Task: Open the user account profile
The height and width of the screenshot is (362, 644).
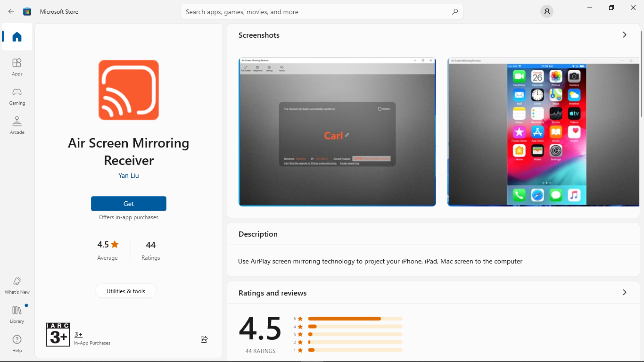Action: (x=547, y=11)
